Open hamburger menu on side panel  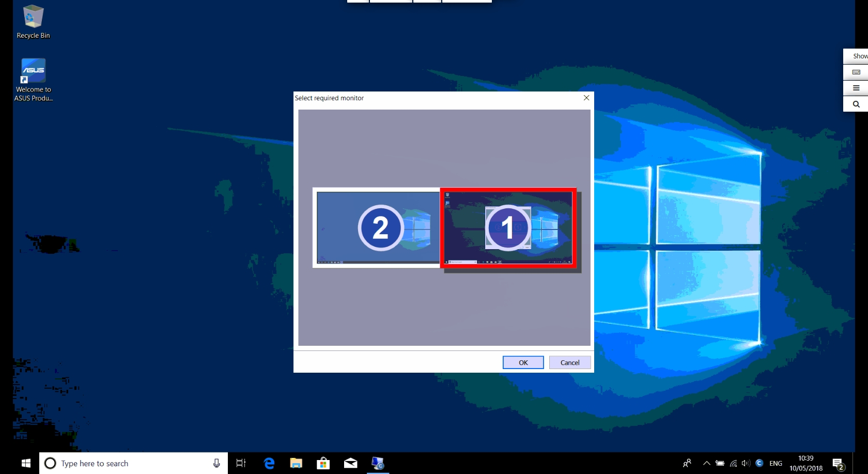(856, 88)
